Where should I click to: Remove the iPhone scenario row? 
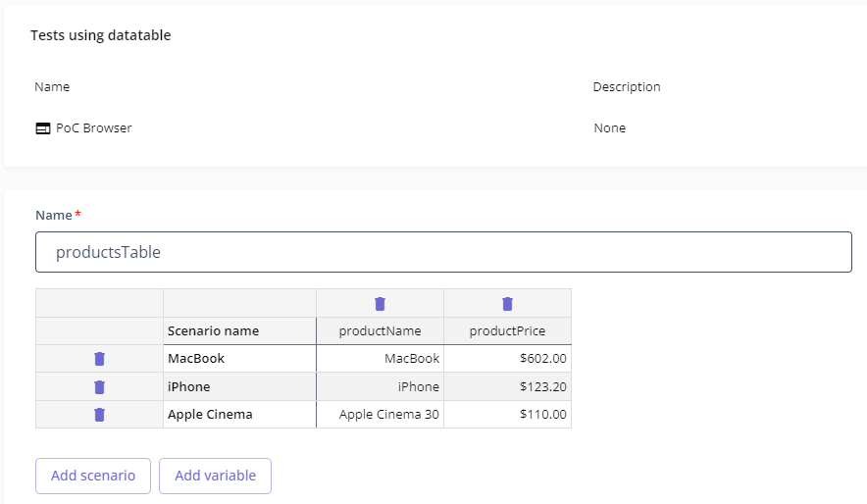point(99,387)
